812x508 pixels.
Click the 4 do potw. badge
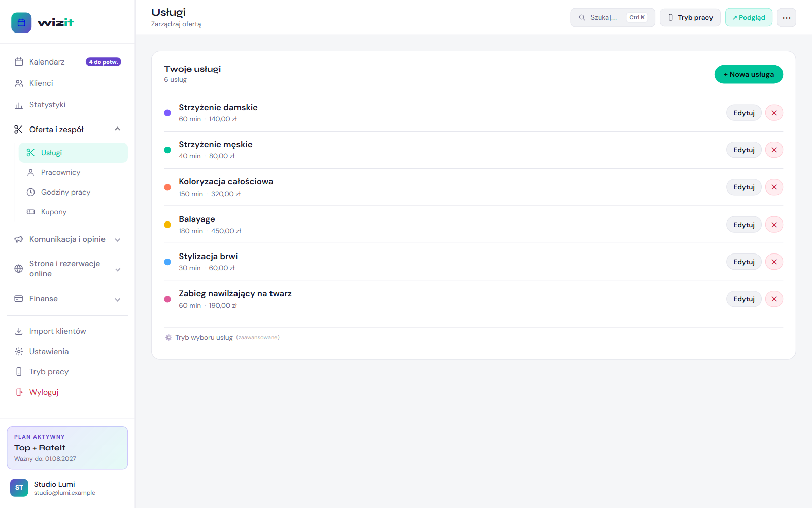(104, 62)
